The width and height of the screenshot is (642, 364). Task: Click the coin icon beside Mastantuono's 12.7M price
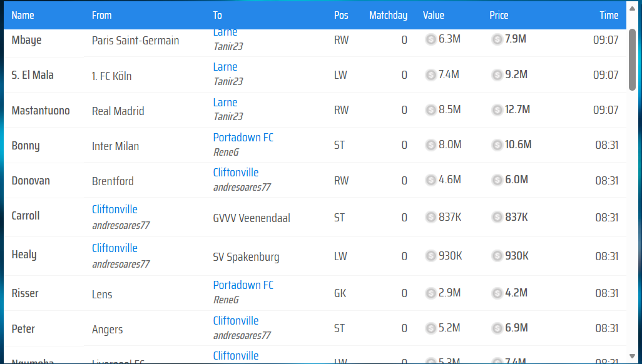coord(497,110)
